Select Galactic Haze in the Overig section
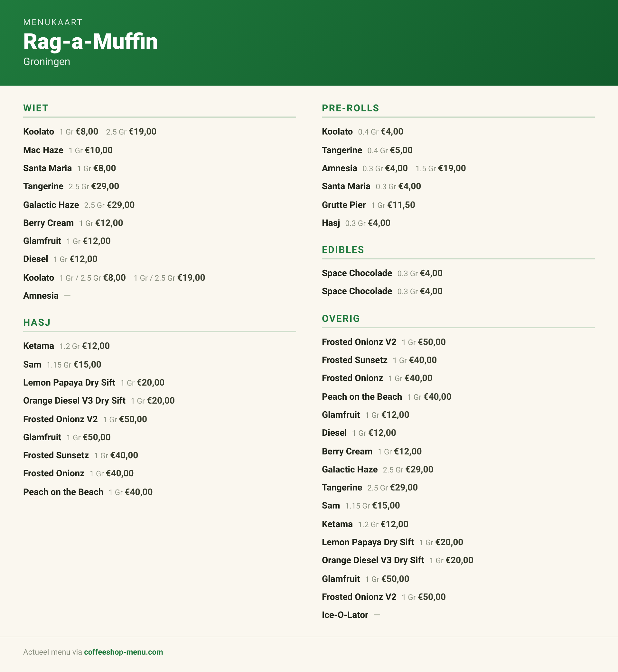The image size is (618, 672). coord(350,469)
